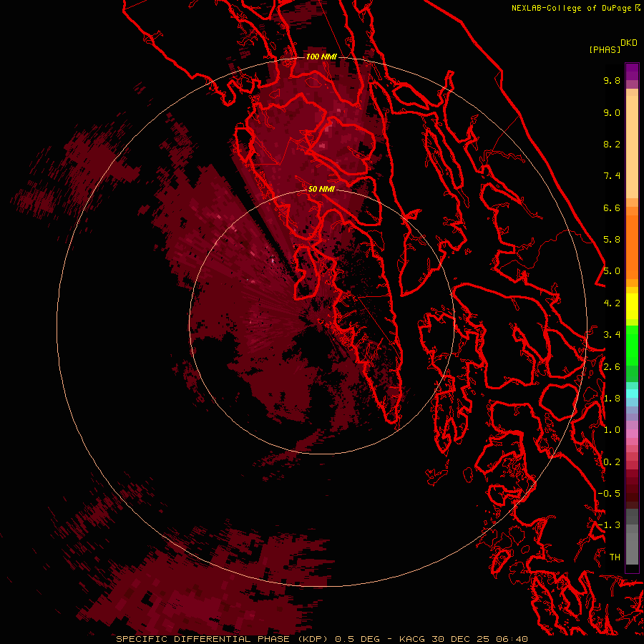Click the bright green segment of the color bar
The height and width of the screenshot is (644, 644).
[632, 346]
